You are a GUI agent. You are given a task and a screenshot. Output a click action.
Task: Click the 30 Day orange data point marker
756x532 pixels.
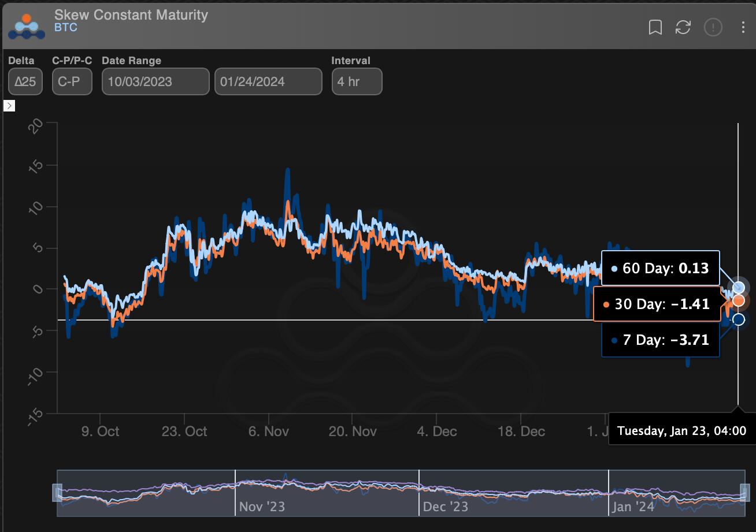coord(738,300)
